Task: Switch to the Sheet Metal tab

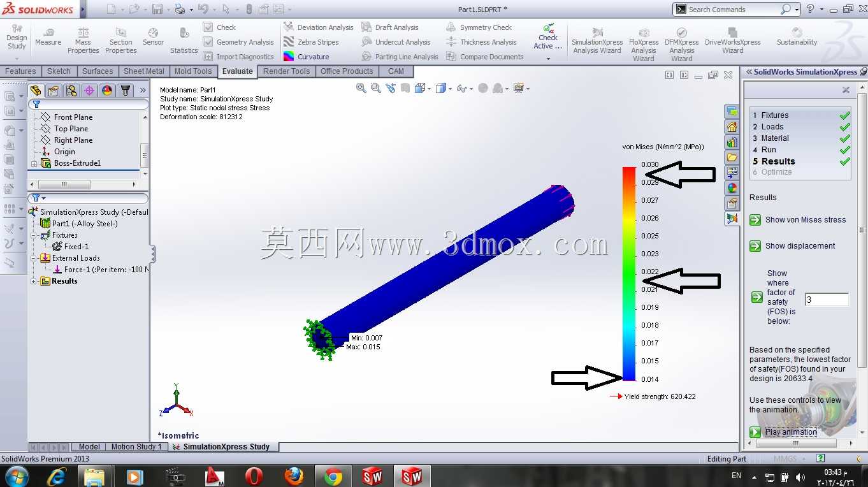Action: pyautogui.click(x=144, y=71)
